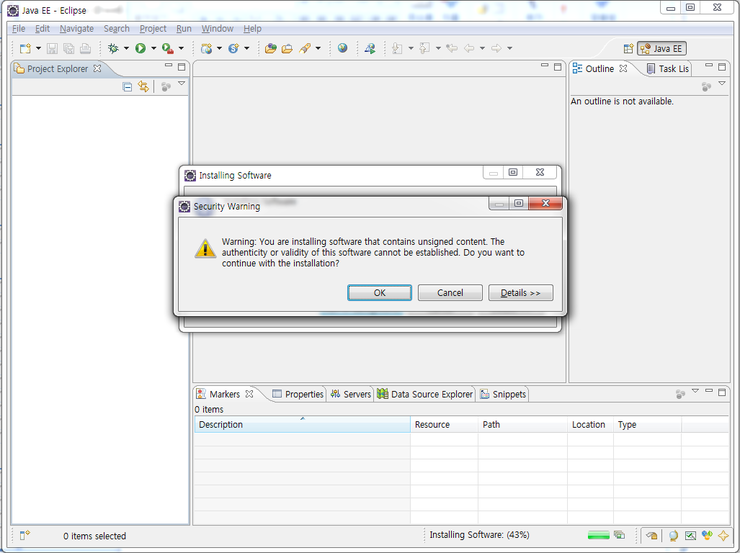Click the Focus on Active Task icon in Project Explorer
The image size is (740, 553).
click(166, 87)
